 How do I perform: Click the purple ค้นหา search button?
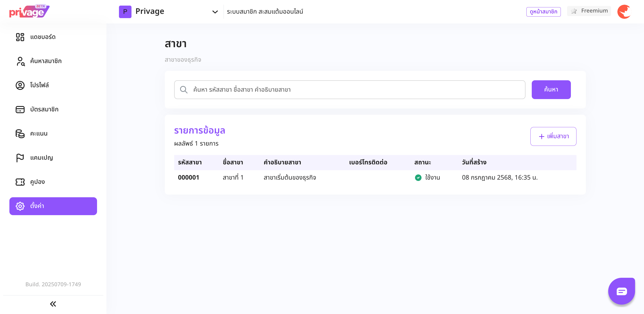pos(551,90)
